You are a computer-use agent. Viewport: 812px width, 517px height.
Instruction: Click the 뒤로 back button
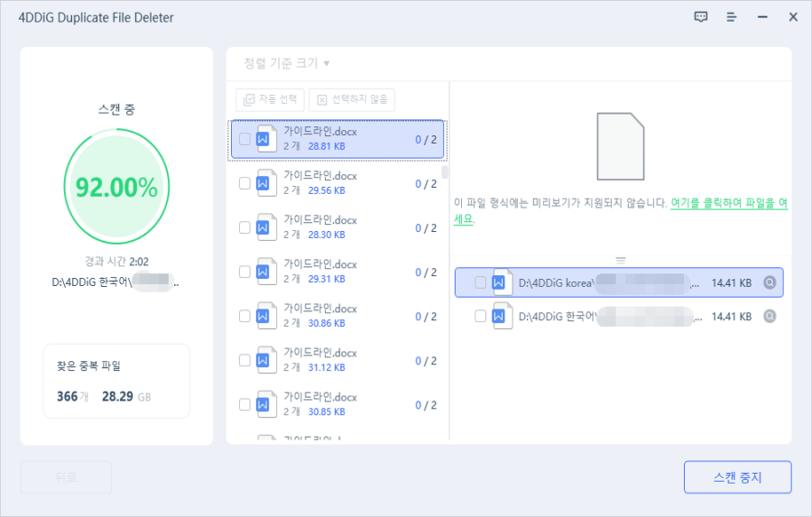(66, 477)
